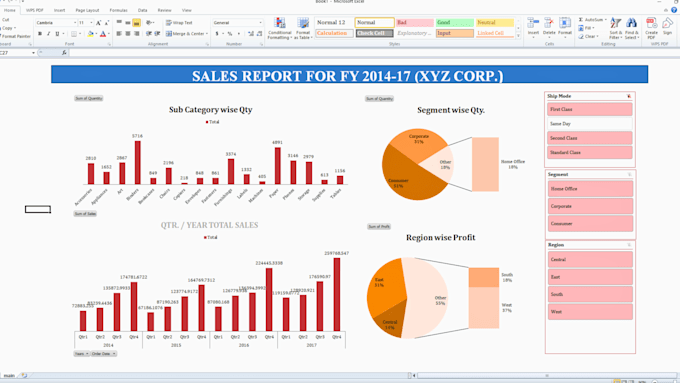Open the Formulas ribbon tab

[x=118, y=10]
